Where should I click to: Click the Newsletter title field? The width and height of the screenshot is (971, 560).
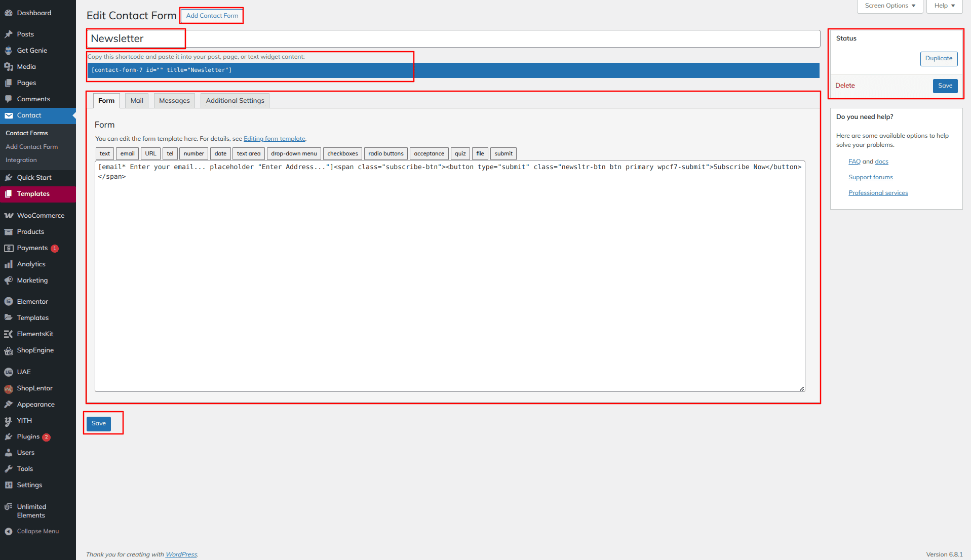453,39
